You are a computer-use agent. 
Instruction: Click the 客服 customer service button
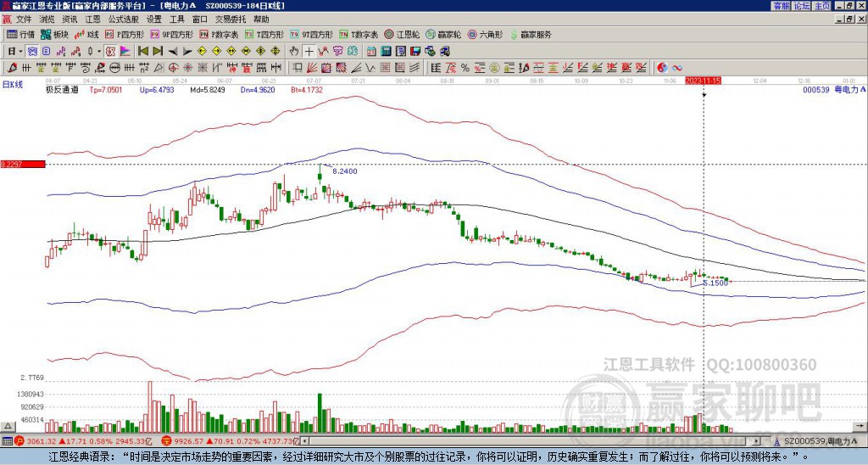782,6
